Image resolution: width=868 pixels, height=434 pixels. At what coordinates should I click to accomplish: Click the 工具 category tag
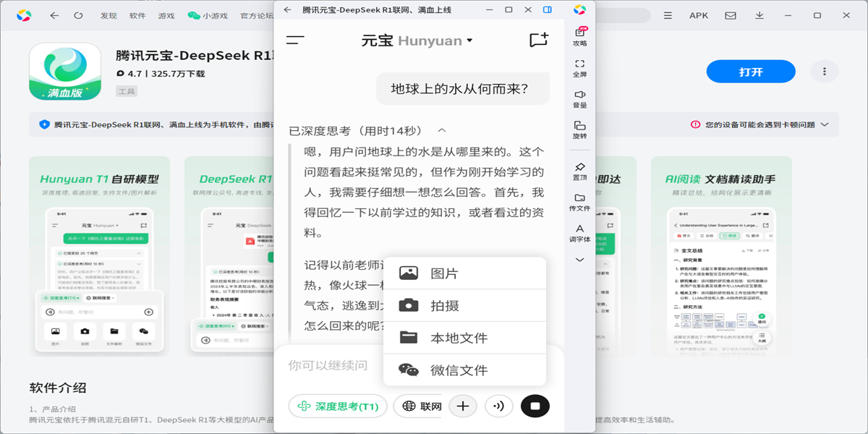pos(126,91)
